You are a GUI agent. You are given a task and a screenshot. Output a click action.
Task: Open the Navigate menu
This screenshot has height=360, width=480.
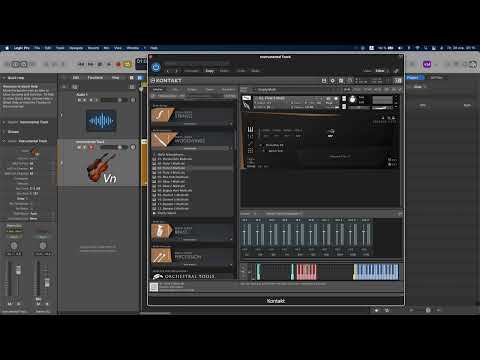coord(76,48)
